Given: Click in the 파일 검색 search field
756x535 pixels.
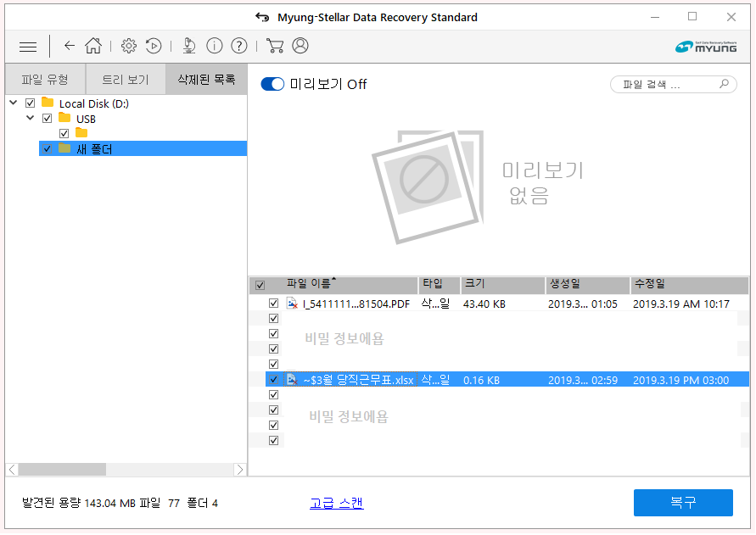Looking at the screenshot, I should tap(673, 84).
